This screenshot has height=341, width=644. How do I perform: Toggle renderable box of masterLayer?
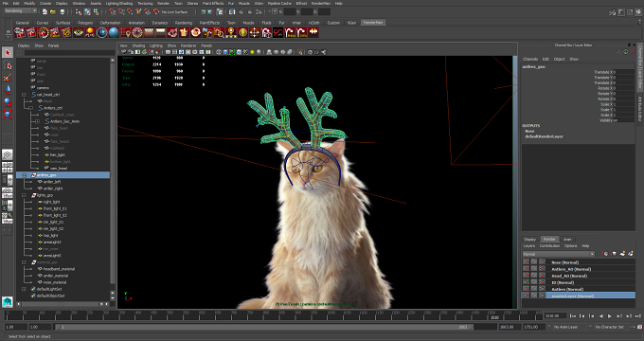pyautogui.click(x=527, y=296)
